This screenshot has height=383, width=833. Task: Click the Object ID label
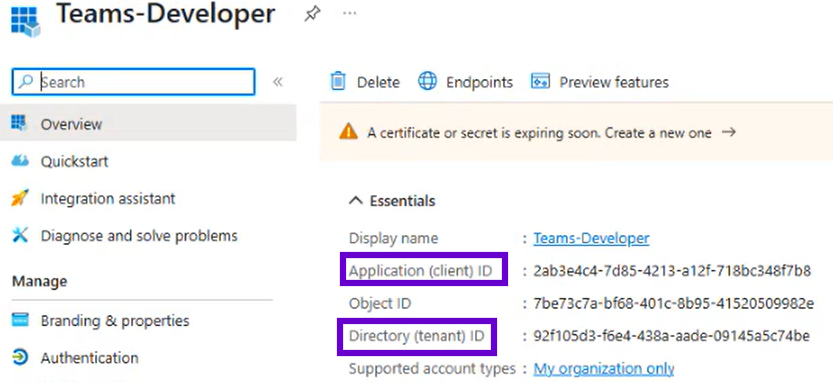click(380, 304)
